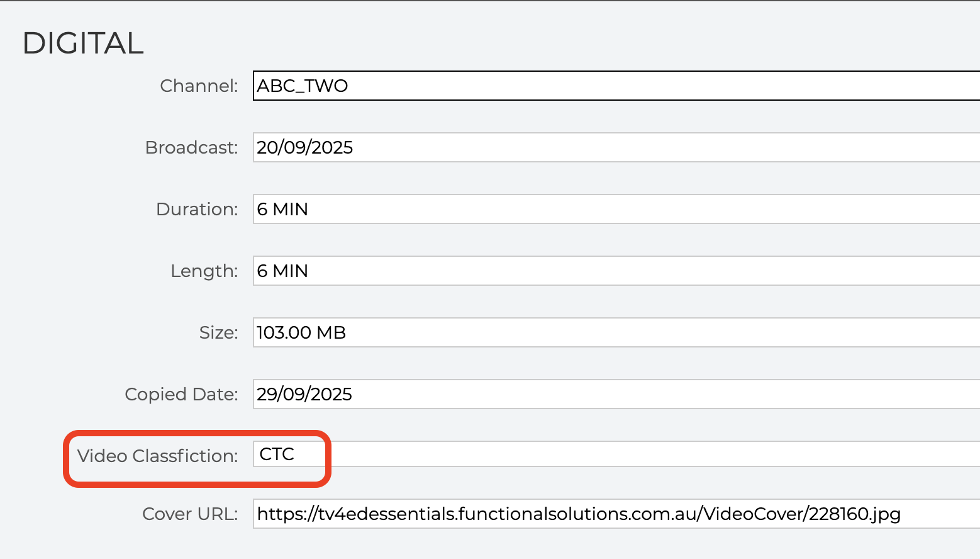
Task: Click the Size field showing 103.00 MB
Action: click(x=616, y=332)
